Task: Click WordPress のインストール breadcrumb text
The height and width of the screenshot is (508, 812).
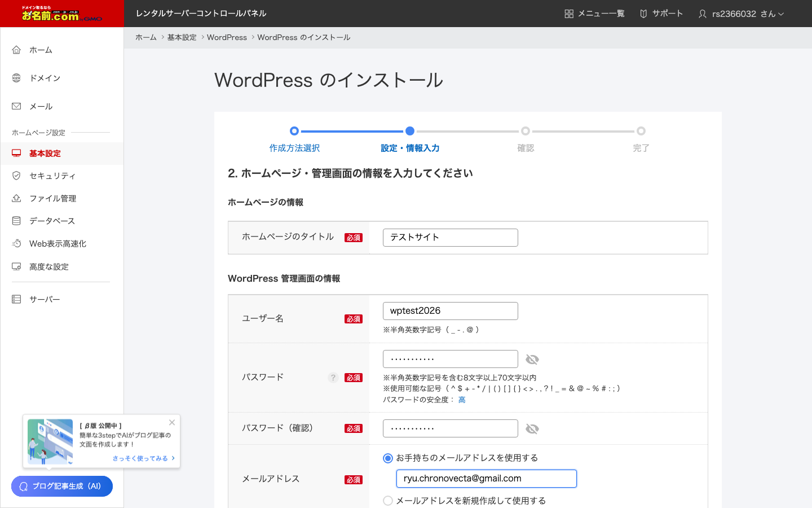Action: [304, 37]
